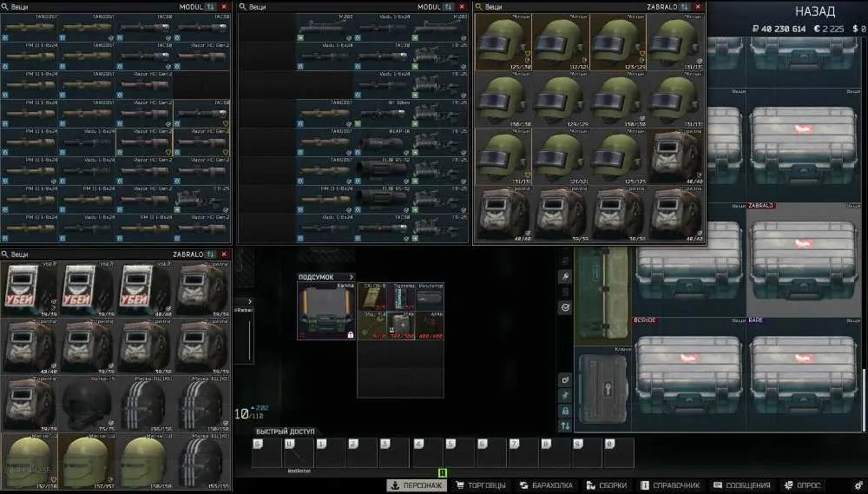Click the euro balance 2 225
Screen dimensions: 868x494
[x=829, y=29]
